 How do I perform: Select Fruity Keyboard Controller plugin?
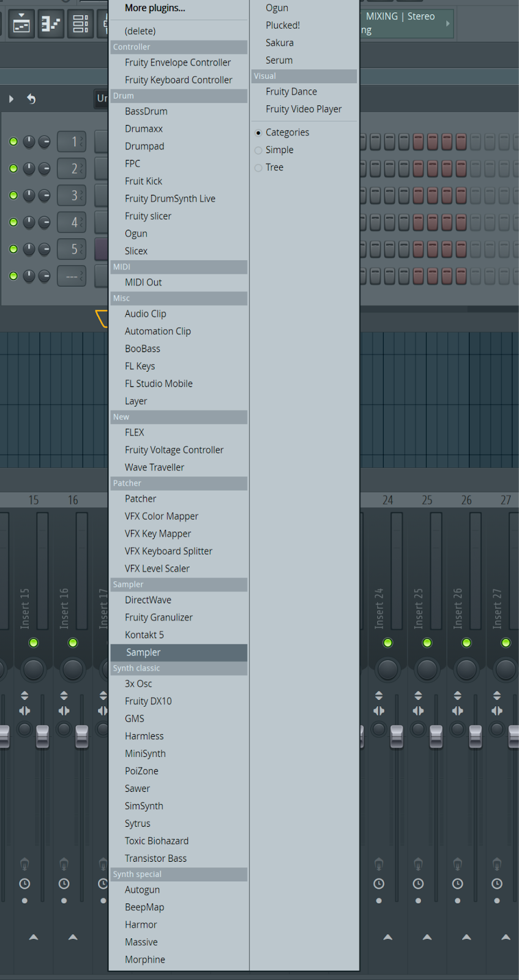179,80
